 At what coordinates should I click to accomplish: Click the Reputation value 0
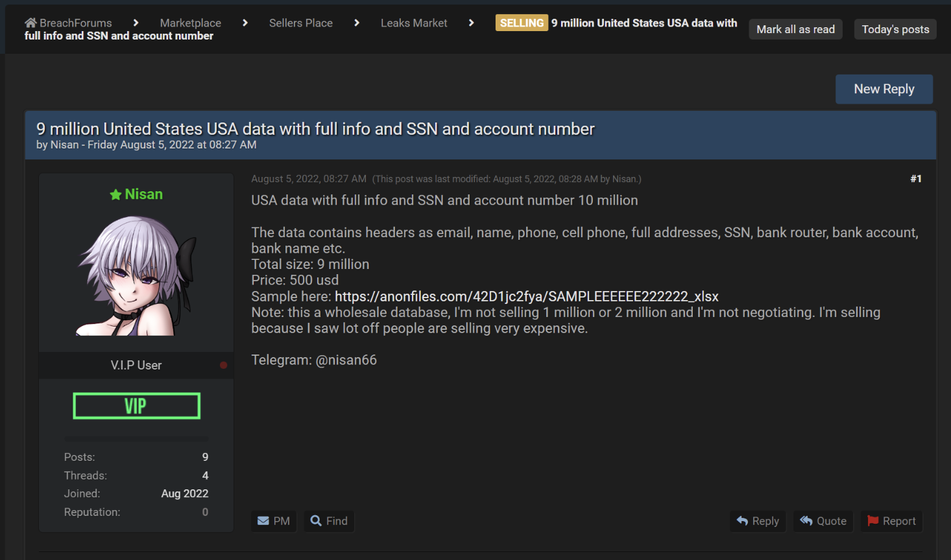205,512
